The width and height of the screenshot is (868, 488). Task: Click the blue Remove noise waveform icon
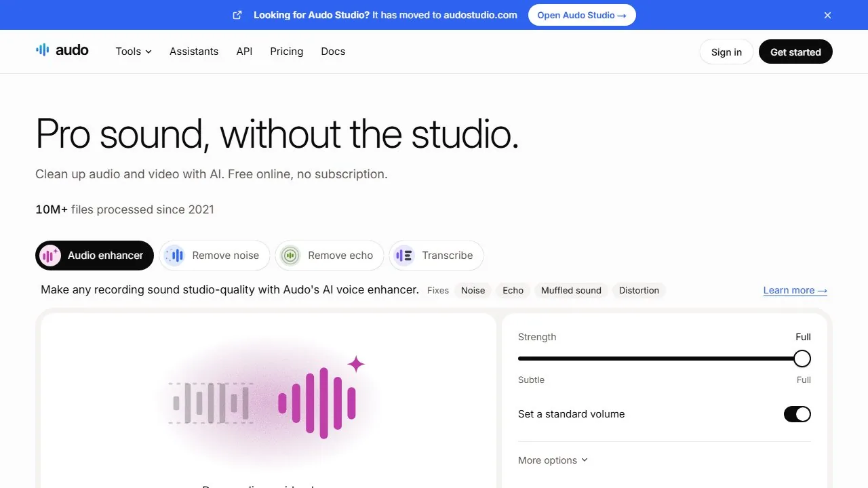(174, 256)
